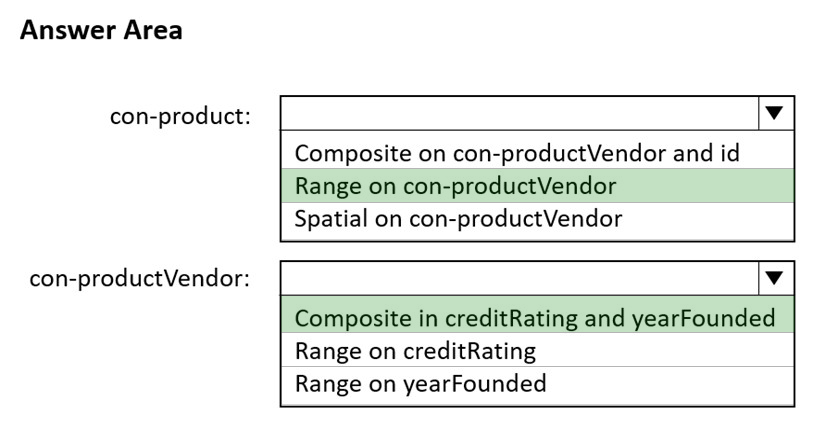Choose Range on con-productVendor option
Viewport: 838px width, 429px height.
pos(537,186)
